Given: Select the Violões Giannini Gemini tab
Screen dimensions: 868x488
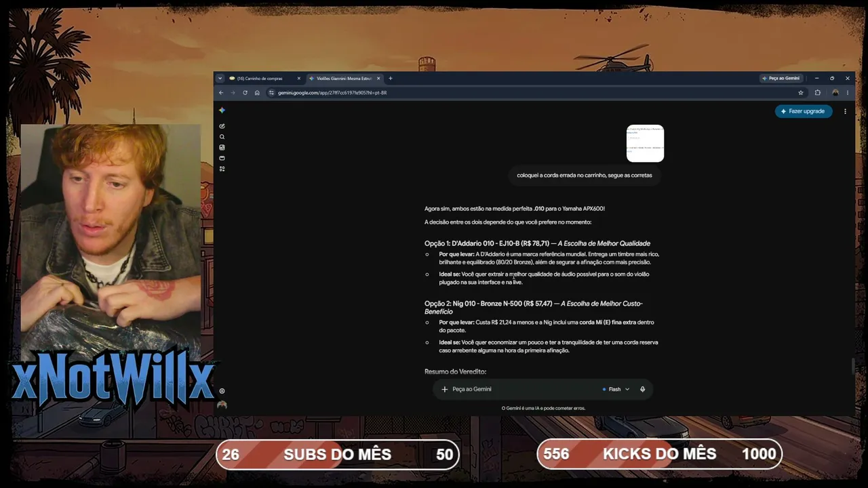Looking at the screenshot, I should (345, 79).
